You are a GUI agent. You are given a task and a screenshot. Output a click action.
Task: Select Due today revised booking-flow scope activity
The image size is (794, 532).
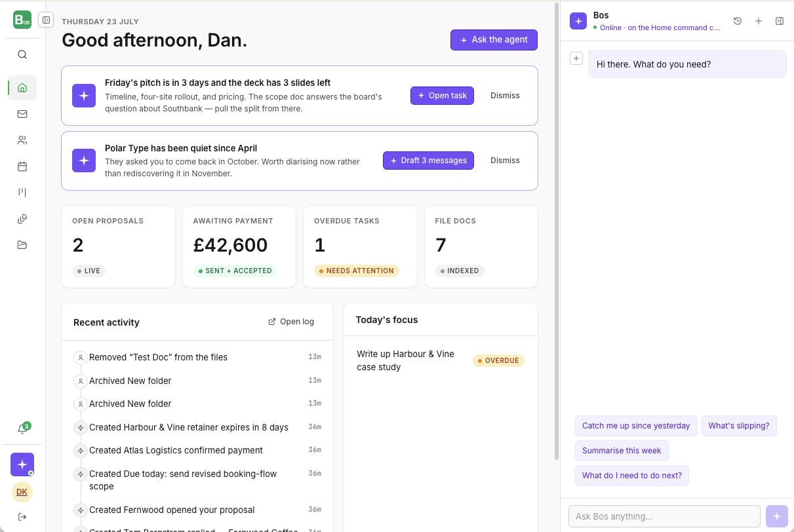[x=197, y=480]
